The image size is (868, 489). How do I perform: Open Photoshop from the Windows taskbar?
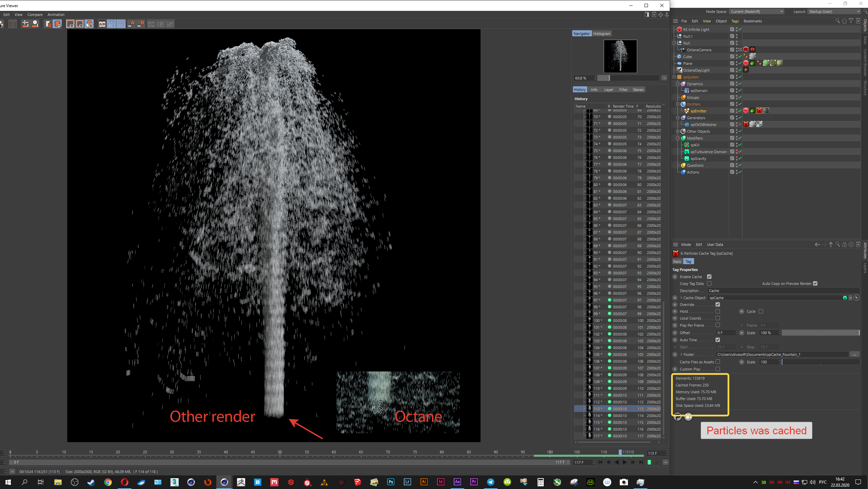click(391, 482)
